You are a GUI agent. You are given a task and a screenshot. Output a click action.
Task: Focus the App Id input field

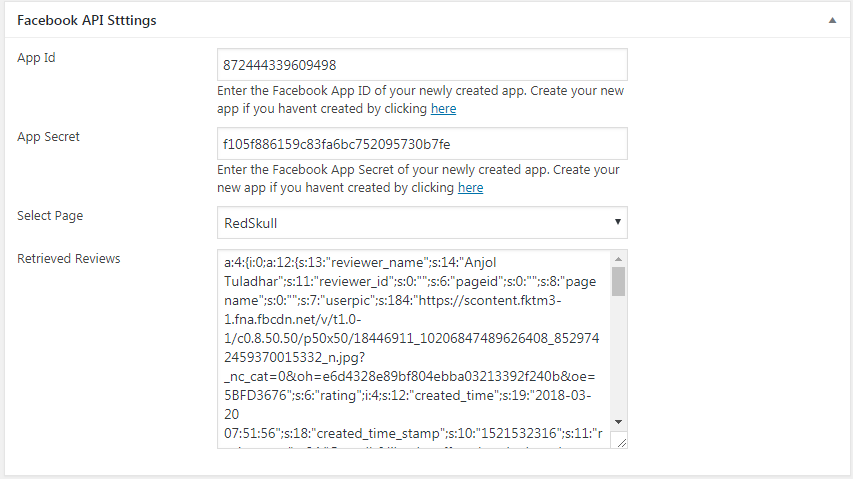[x=421, y=65]
